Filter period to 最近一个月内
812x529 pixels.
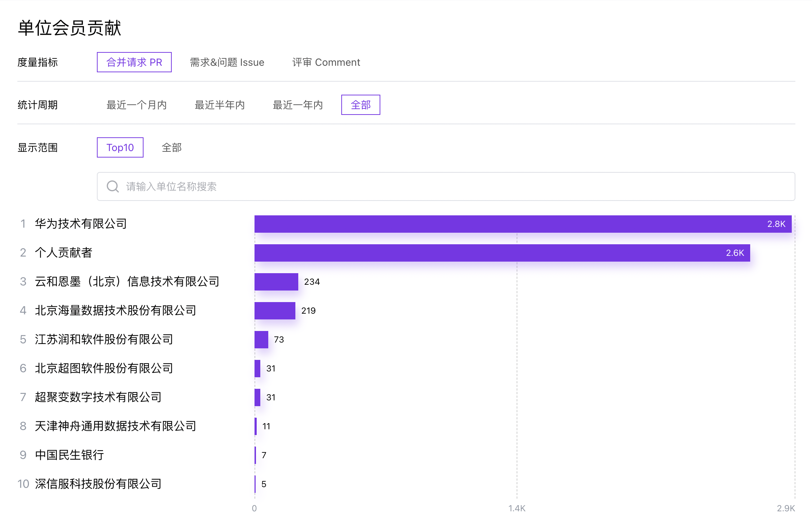pyautogui.click(x=136, y=105)
